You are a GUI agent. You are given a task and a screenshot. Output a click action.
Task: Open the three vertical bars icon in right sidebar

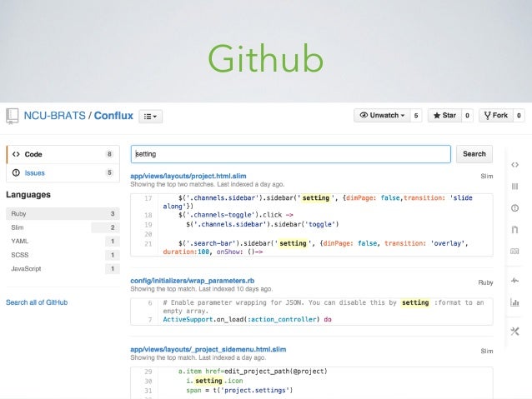click(514, 187)
